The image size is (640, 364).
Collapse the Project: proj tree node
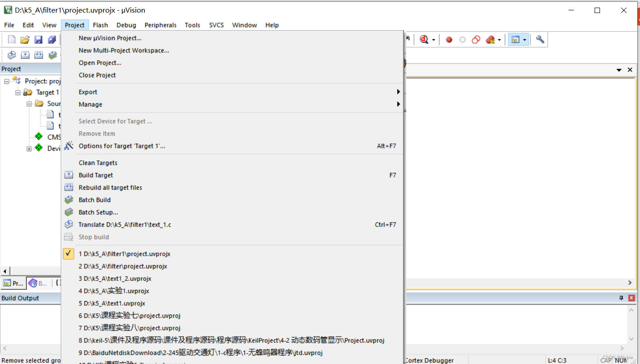point(7,81)
